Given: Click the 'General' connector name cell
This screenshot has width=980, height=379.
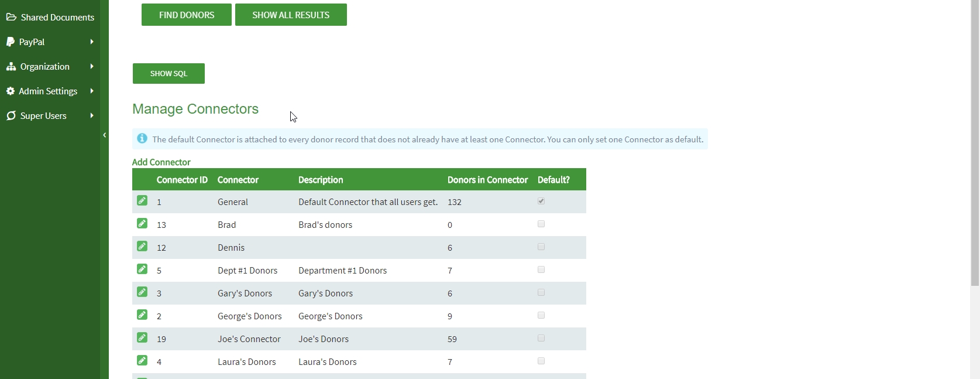Looking at the screenshot, I should coord(233,202).
